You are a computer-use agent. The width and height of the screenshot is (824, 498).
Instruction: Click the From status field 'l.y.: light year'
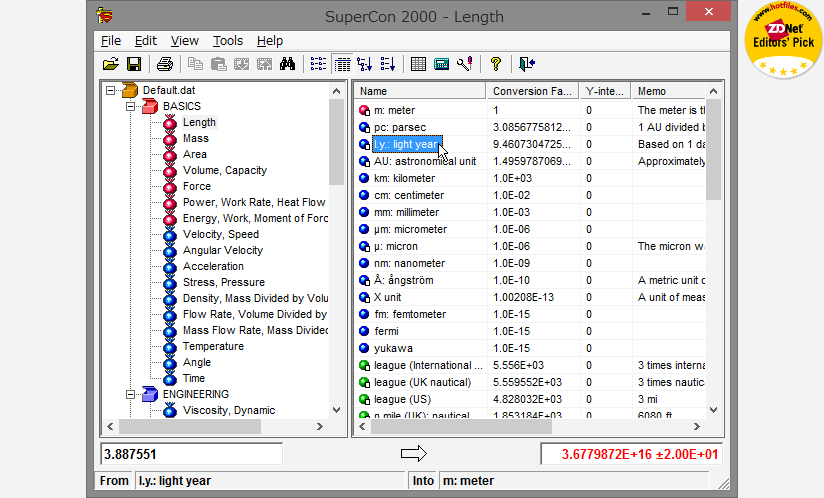point(270,481)
